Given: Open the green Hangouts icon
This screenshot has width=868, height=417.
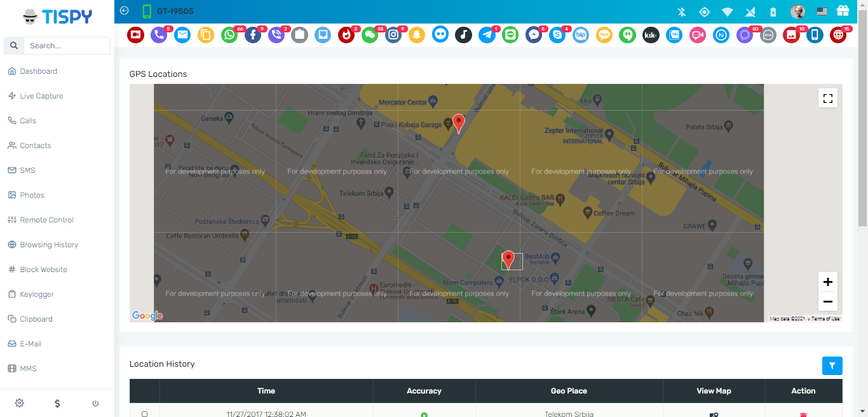Looking at the screenshot, I should pyautogui.click(x=628, y=35).
